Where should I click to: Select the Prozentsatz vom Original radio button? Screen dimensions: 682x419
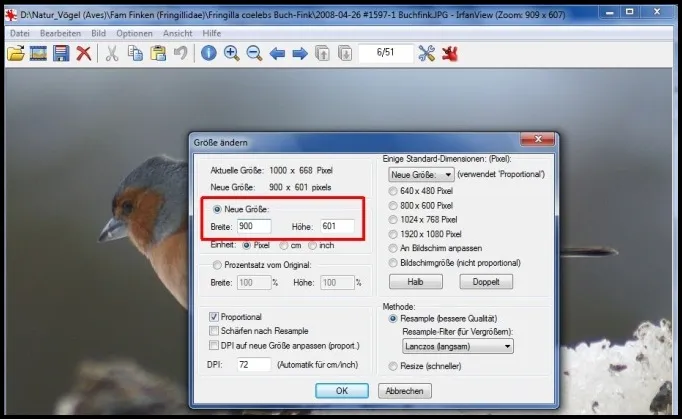coord(215,264)
